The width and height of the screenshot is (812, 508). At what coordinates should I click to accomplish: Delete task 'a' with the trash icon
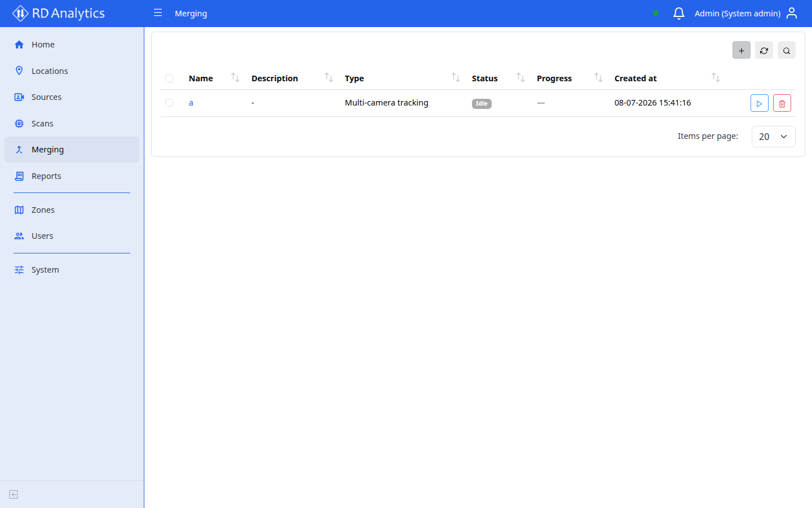click(782, 103)
